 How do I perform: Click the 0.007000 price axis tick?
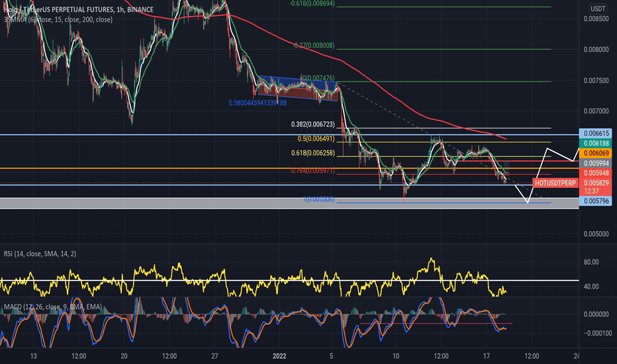pos(596,111)
